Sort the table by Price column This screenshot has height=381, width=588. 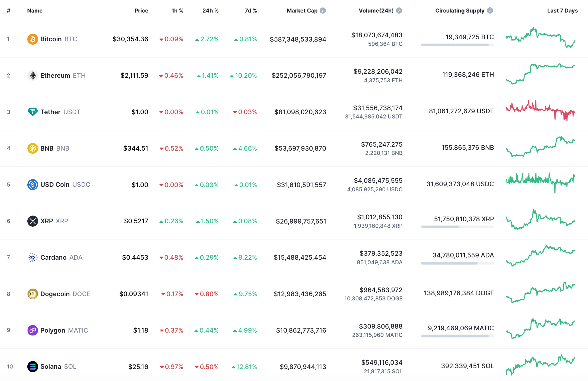click(x=141, y=11)
